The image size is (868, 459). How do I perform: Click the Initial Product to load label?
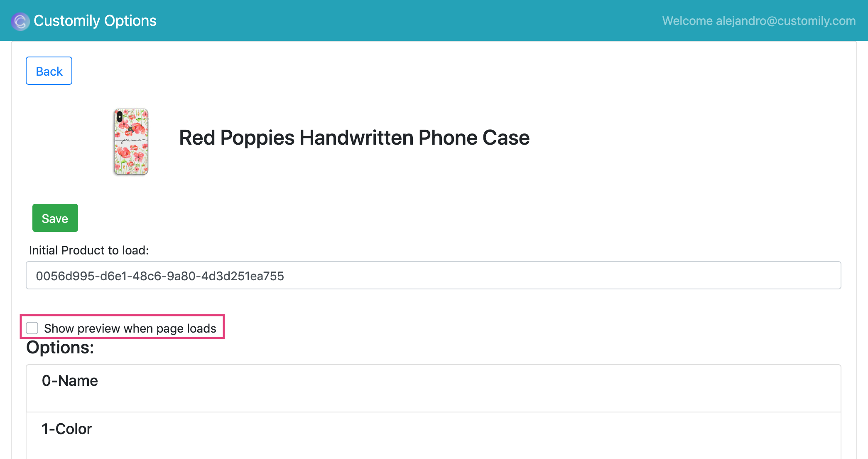[x=89, y=250]
